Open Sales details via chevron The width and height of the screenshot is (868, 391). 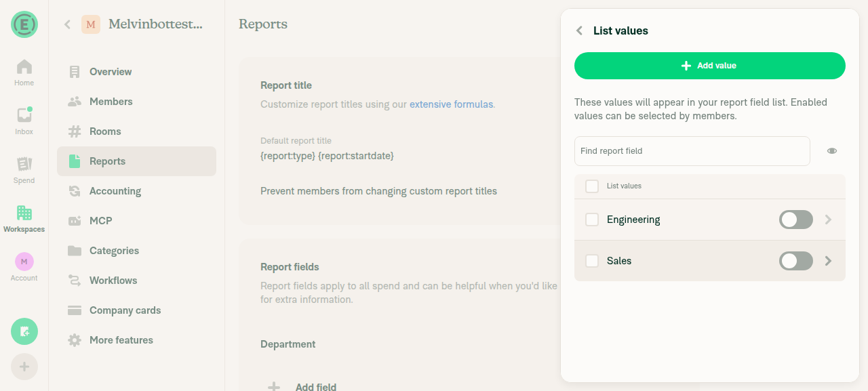(x=828, y=261)
